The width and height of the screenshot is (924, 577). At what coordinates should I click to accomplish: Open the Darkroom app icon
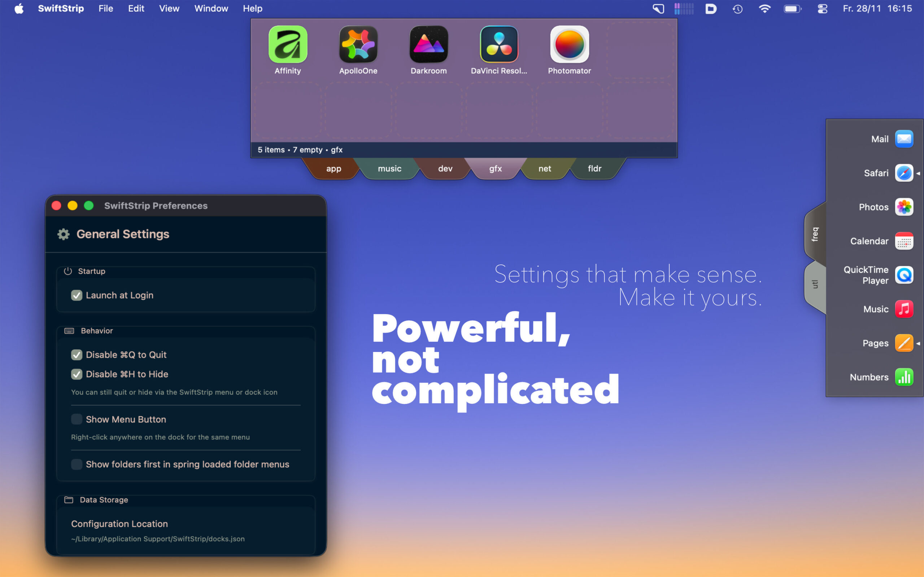click(428, 44)
